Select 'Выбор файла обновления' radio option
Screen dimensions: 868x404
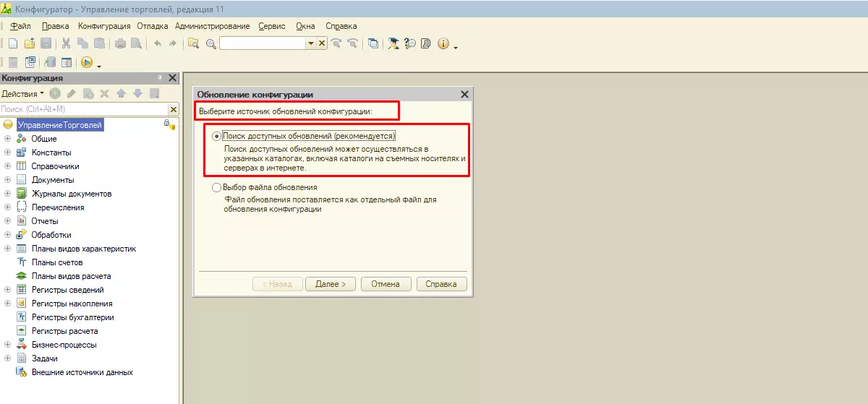216,187
